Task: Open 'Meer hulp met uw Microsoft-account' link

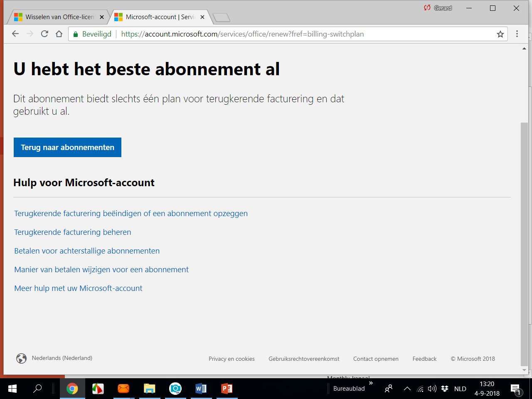Action: (78, 288)
